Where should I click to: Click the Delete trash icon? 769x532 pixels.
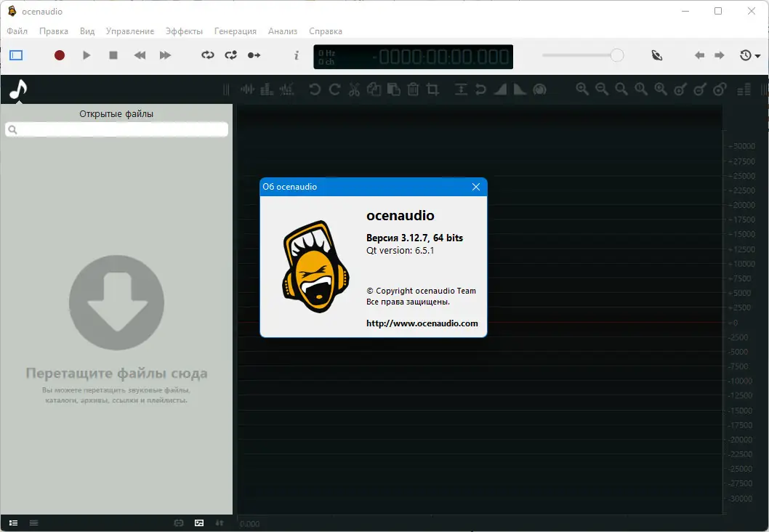pos(414,89)
